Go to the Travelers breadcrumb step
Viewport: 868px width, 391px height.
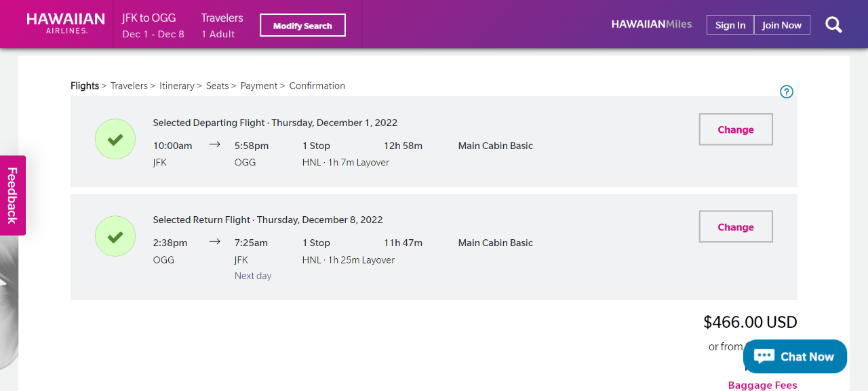tap(129, 86)
